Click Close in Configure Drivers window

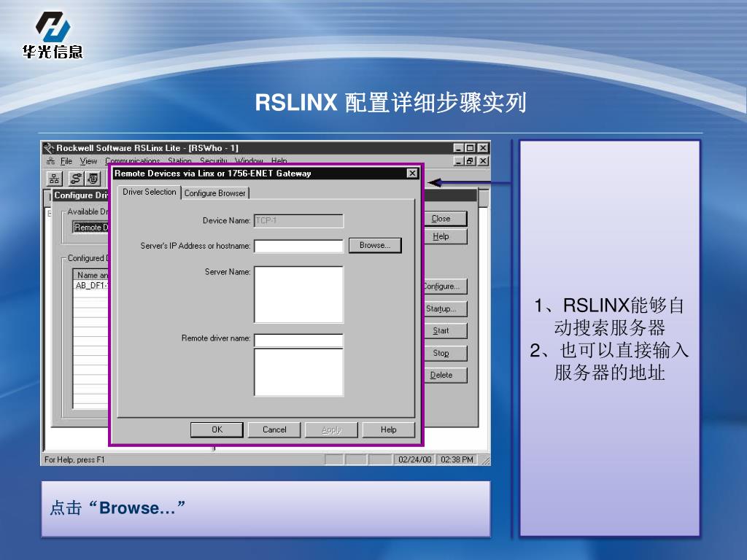(445, 219)
